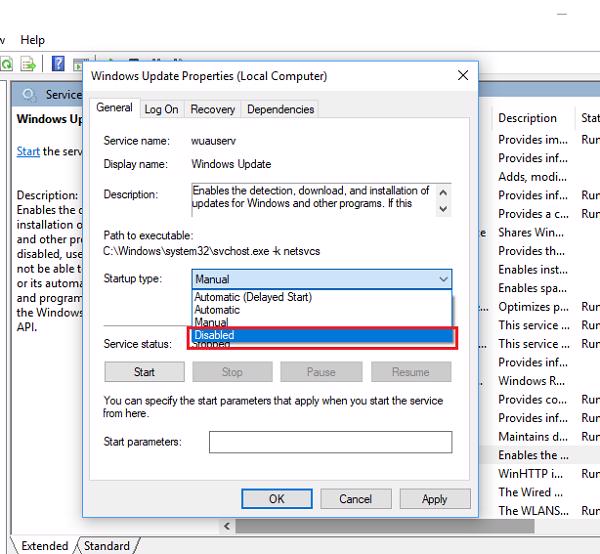
Task: Click the Start parameters input field
Action: (x=330, y=442)
